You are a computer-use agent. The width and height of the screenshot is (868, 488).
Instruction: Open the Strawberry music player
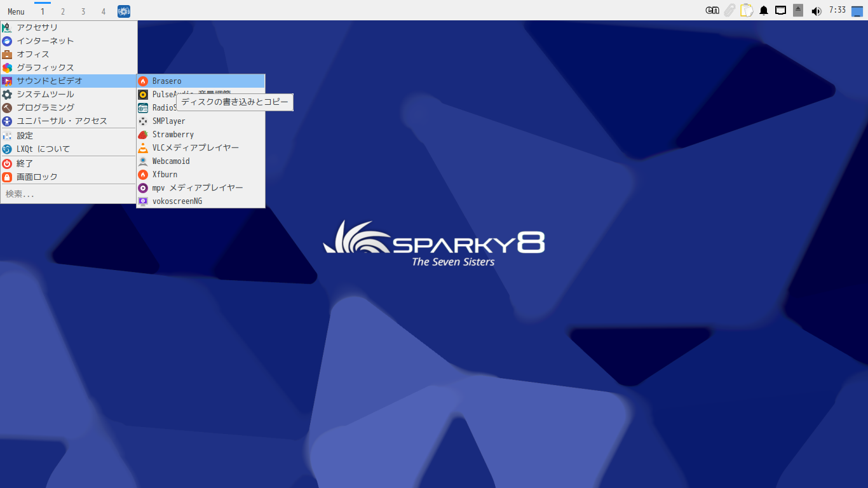201,135
